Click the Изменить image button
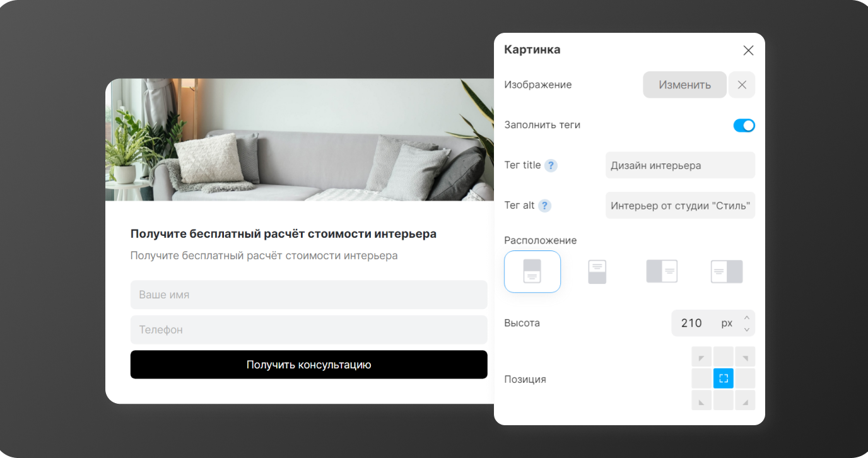 [x=684, y=85]
